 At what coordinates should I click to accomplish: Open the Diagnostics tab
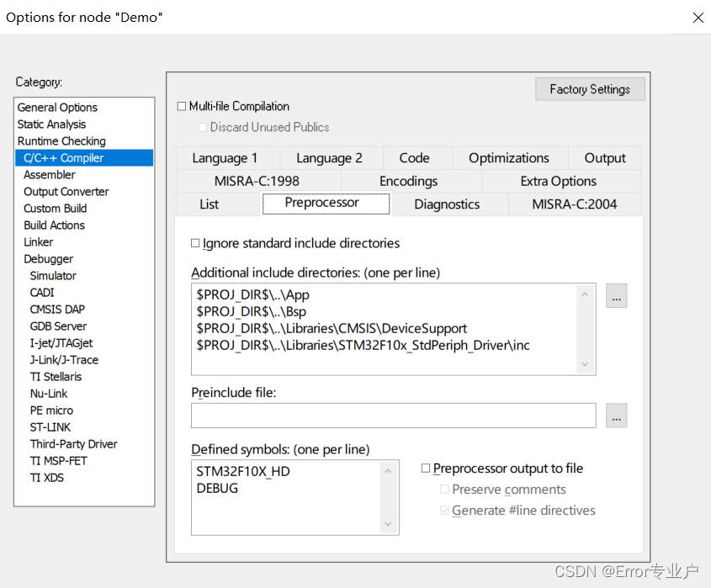pyautogui.click(x=447, y=204)
